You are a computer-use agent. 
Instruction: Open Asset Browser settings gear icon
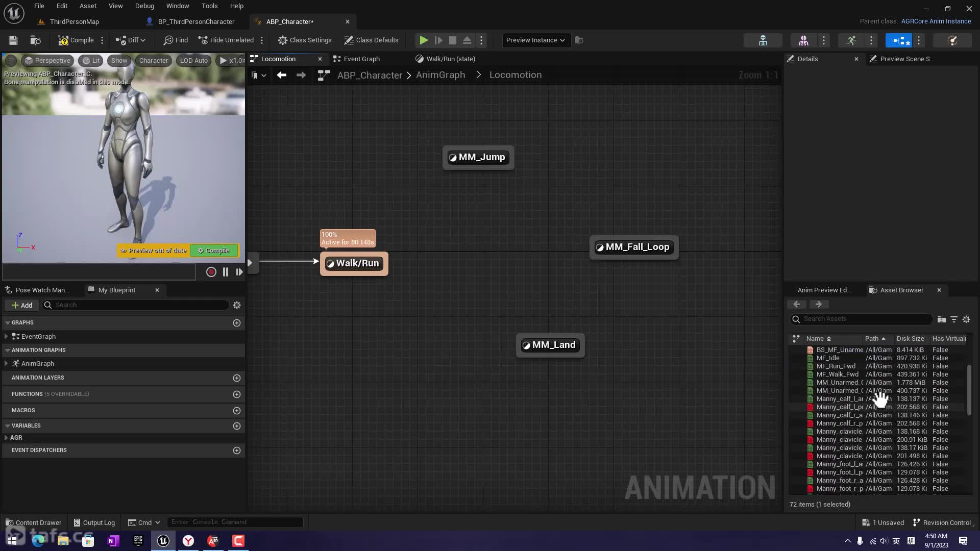pos(966,319)
